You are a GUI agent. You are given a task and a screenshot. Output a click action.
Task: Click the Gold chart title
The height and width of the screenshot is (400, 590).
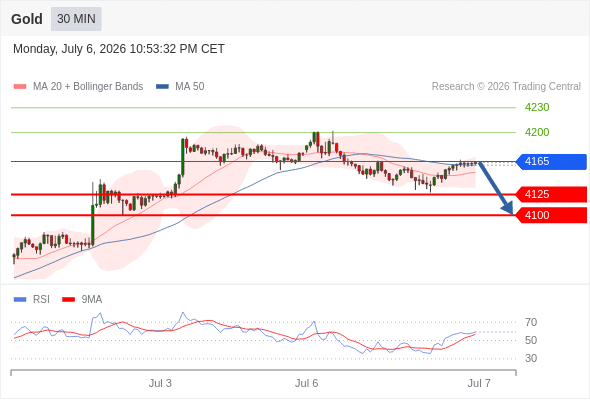click(27, 19)
